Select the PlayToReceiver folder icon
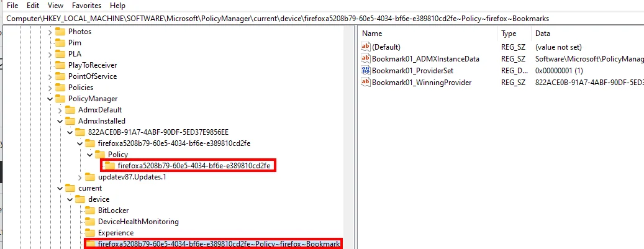 point(60,65)
